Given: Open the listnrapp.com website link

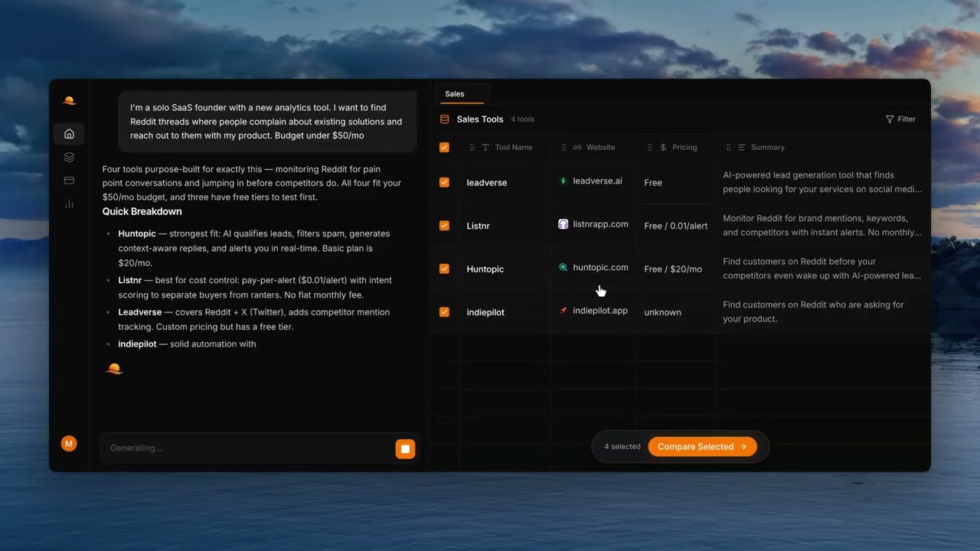Looking at the screenshot, I should click(600, 224).
